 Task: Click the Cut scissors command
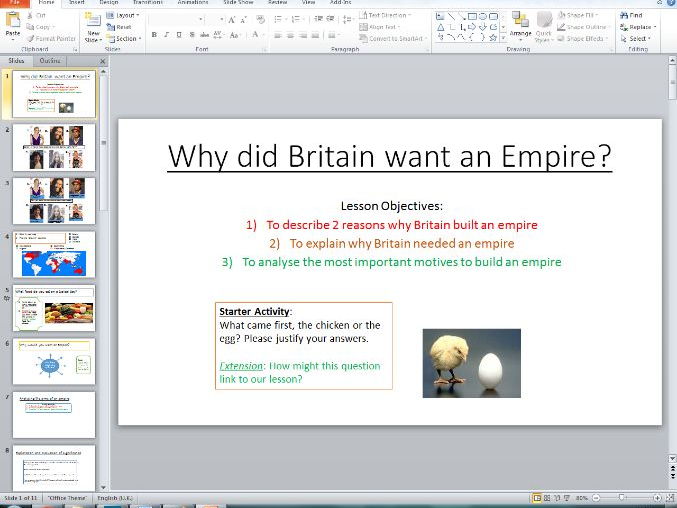(36, 16)
